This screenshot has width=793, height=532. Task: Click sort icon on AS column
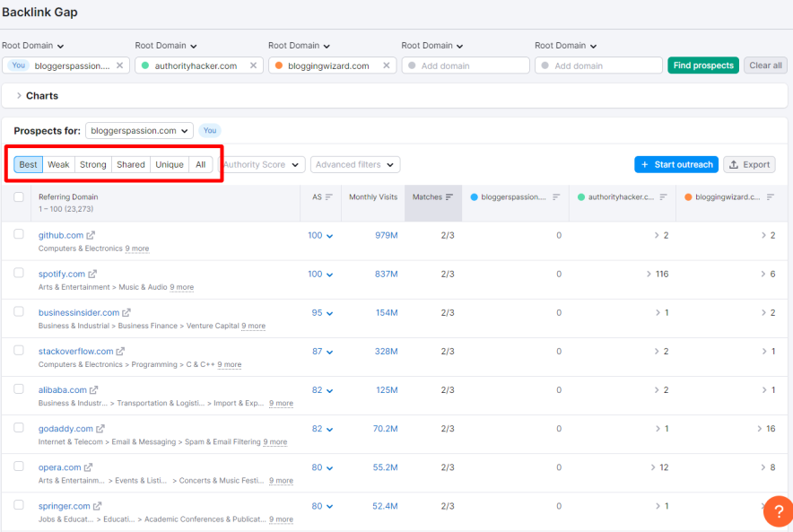click(328, 197)
